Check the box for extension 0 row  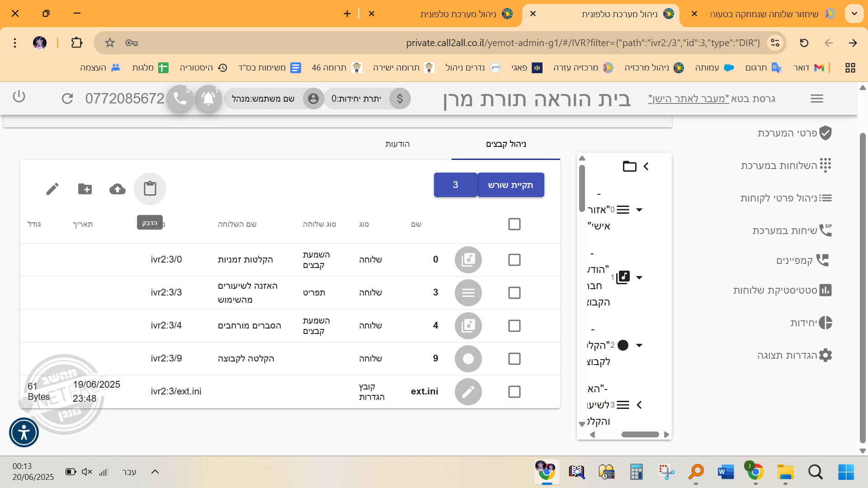(x=514, y=260)
